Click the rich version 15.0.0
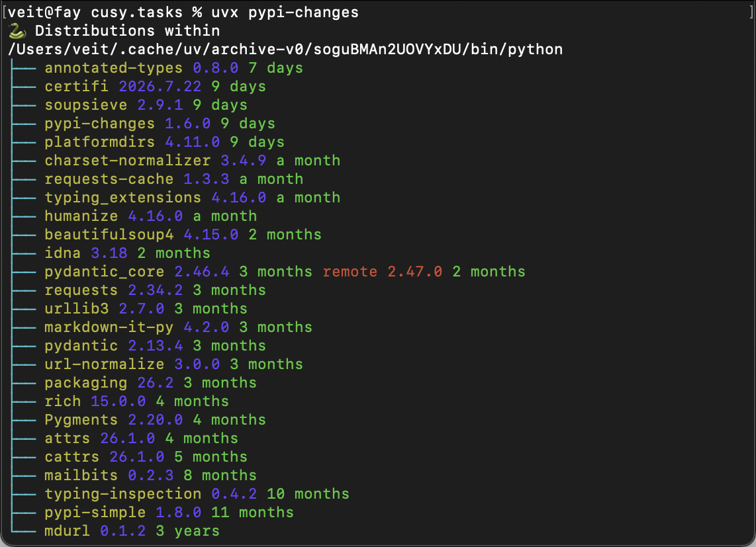This screenshot has height=547, width=756. [x=118, y=401]
